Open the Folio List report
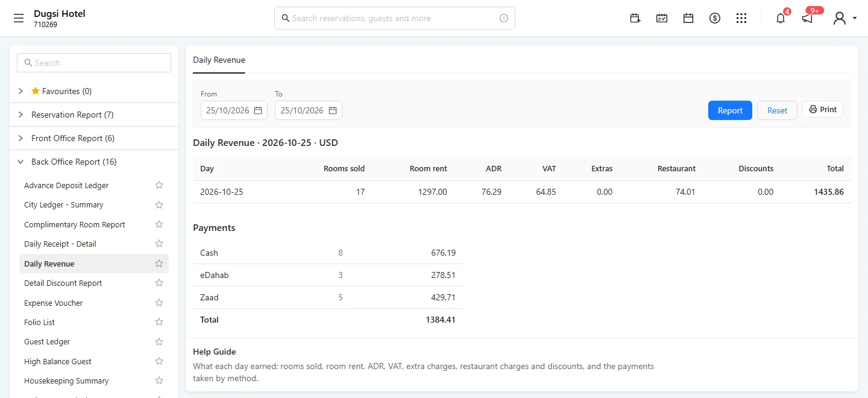This screenshot has height=398, width=868. (x=40, y=322)
